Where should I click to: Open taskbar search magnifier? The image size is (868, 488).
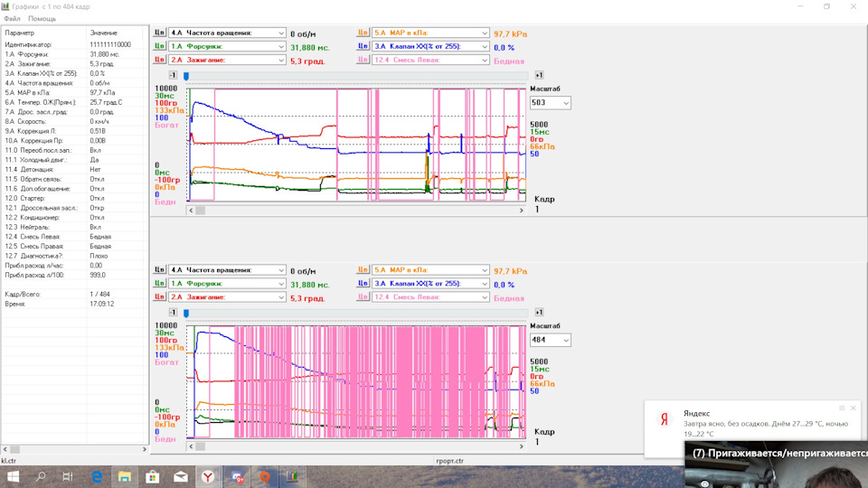click(41, 476)
